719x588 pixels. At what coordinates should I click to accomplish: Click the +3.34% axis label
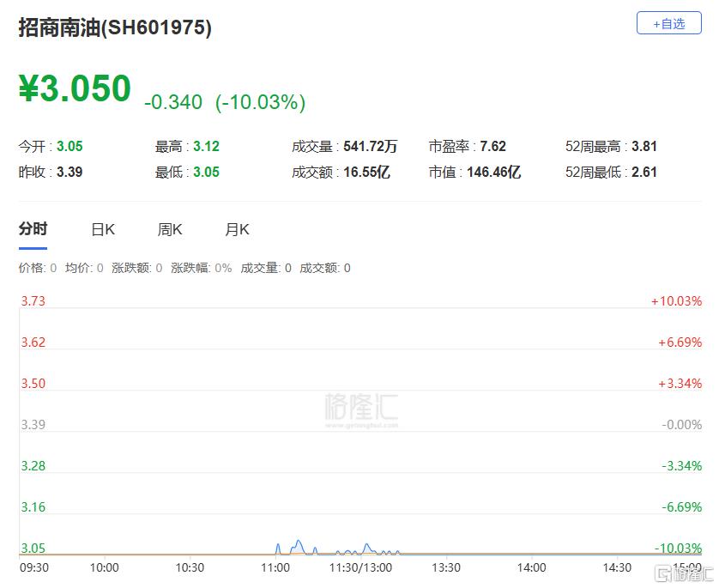(x=680, y=384)
